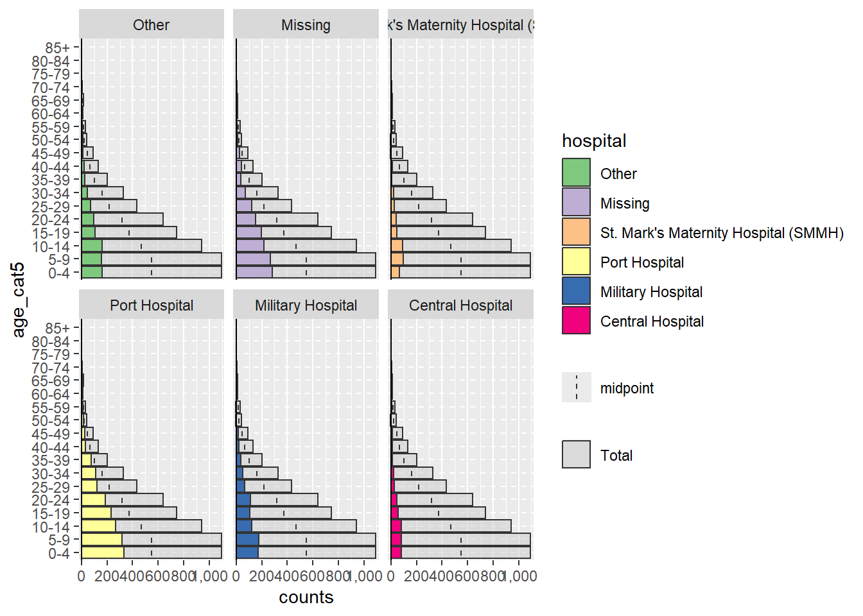Click the yellow Port Hospital legend swatch
Viewport: 863px width, 616px height.
pyautogui.click(x=576, y=262)
